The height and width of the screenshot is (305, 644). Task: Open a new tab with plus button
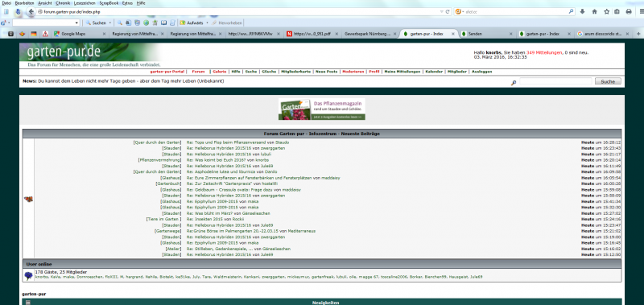[x=638, y=34]
